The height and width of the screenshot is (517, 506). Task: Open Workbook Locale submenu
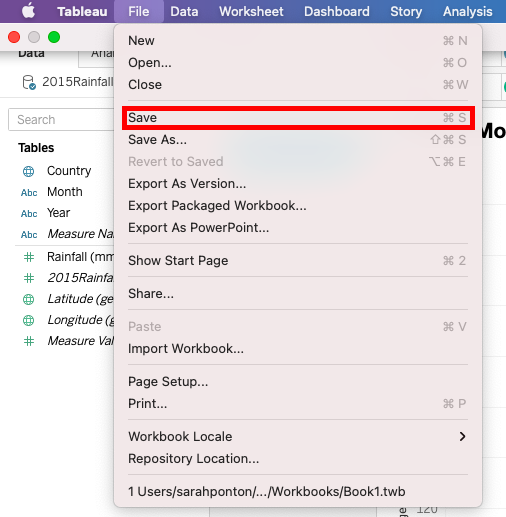(298, 437)
